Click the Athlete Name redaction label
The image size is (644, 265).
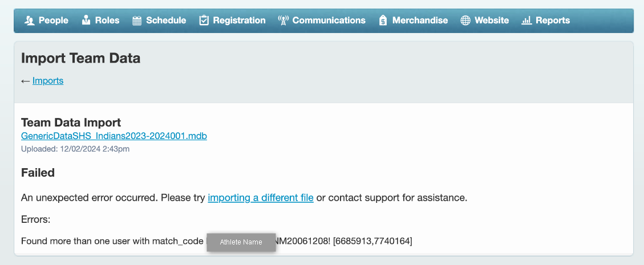[x=241, y=242]
